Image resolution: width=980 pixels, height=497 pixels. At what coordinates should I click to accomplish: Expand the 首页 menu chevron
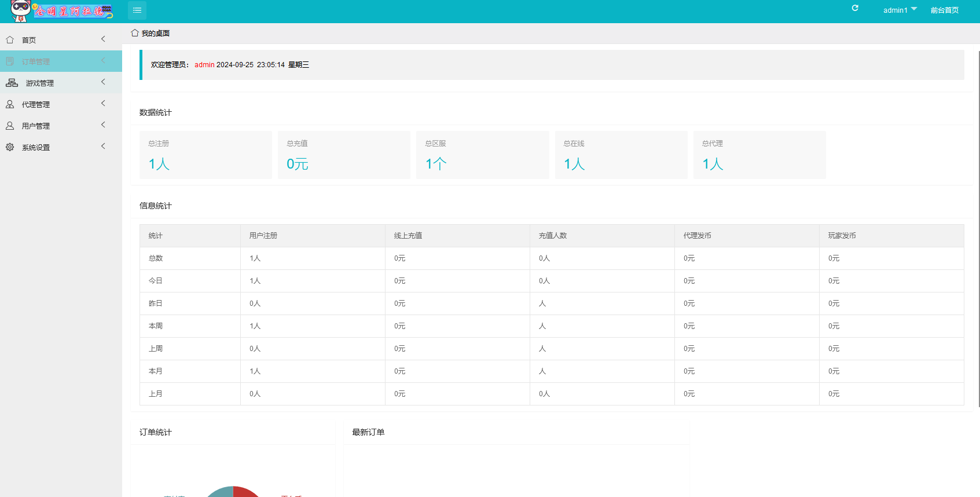[103, 39]
